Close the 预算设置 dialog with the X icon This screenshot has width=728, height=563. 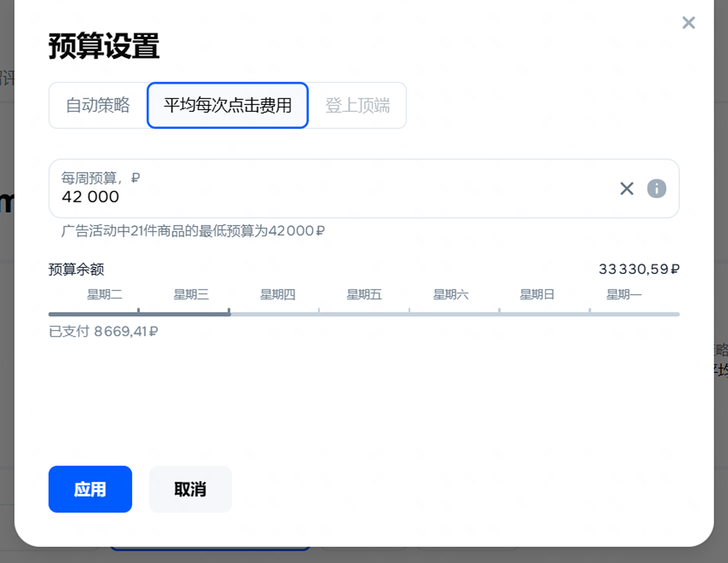pyautogui.click(x=688, y=23)
